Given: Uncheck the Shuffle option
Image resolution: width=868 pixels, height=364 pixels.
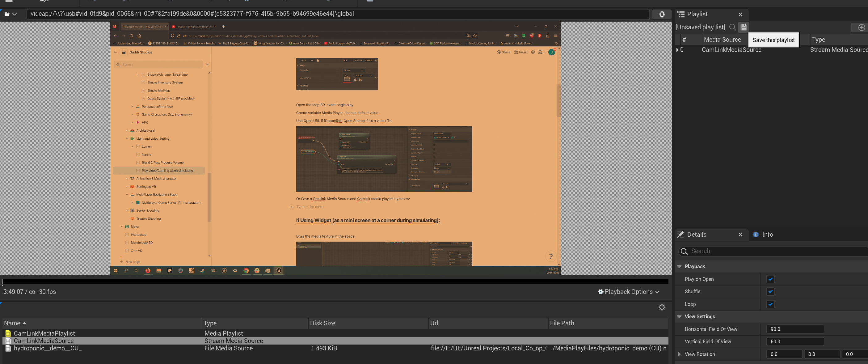Looking at the screenshot, I should pos(770,291).
